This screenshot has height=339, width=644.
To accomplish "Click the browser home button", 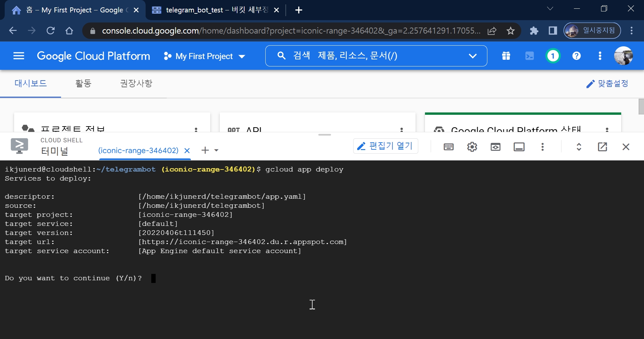I will [x=69, y=31].
